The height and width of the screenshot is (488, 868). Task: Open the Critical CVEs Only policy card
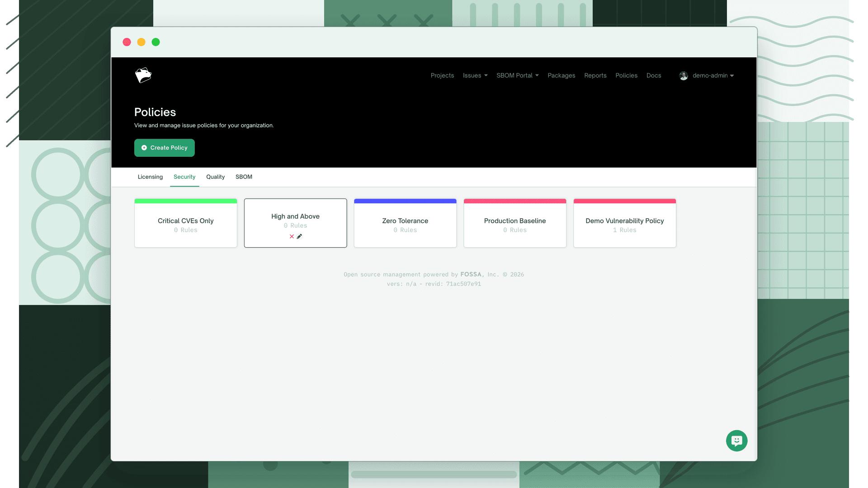tap(186, 223)
